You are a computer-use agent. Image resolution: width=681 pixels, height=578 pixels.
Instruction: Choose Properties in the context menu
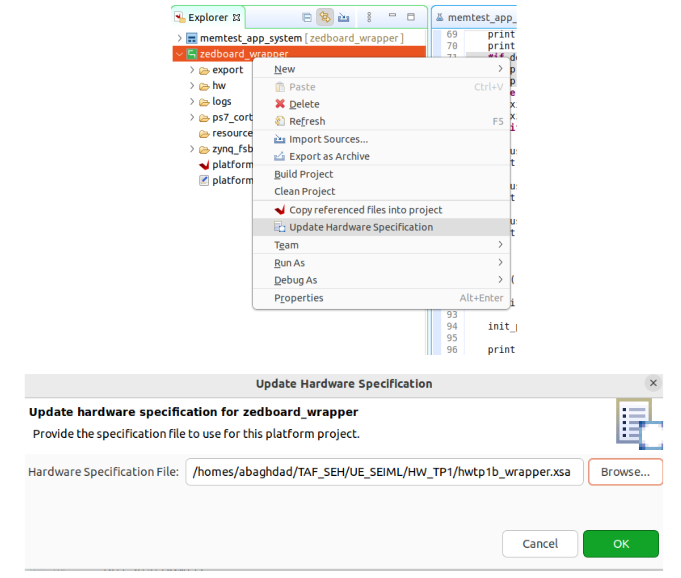click(x=381, y=298)
